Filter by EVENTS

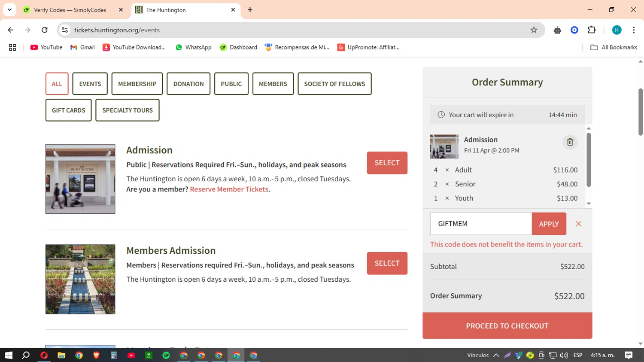click(90, 84)
